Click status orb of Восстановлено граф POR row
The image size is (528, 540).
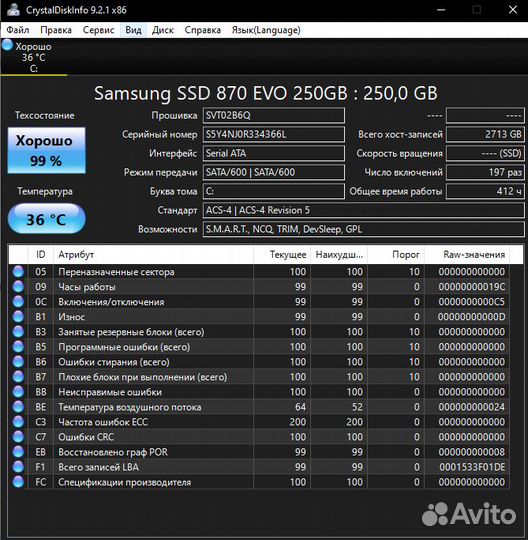point(18,452)
